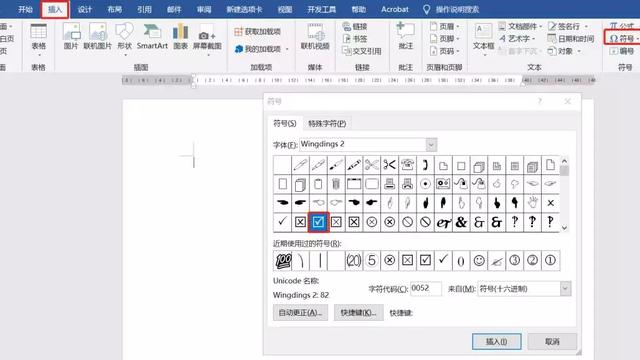Viewport: 640px width, 360px height.
Task: Open 文档部件 quick parts menu
Action: (x=520, y=27)
